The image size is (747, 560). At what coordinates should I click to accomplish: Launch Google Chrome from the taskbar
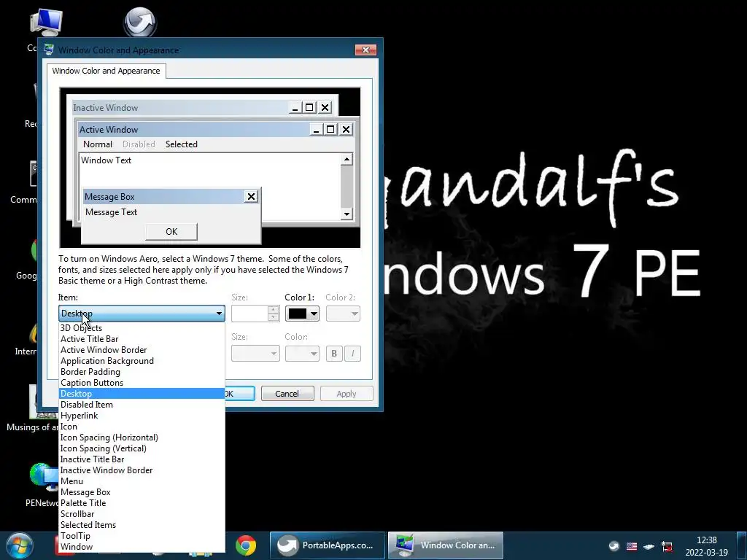coord(246,545)
